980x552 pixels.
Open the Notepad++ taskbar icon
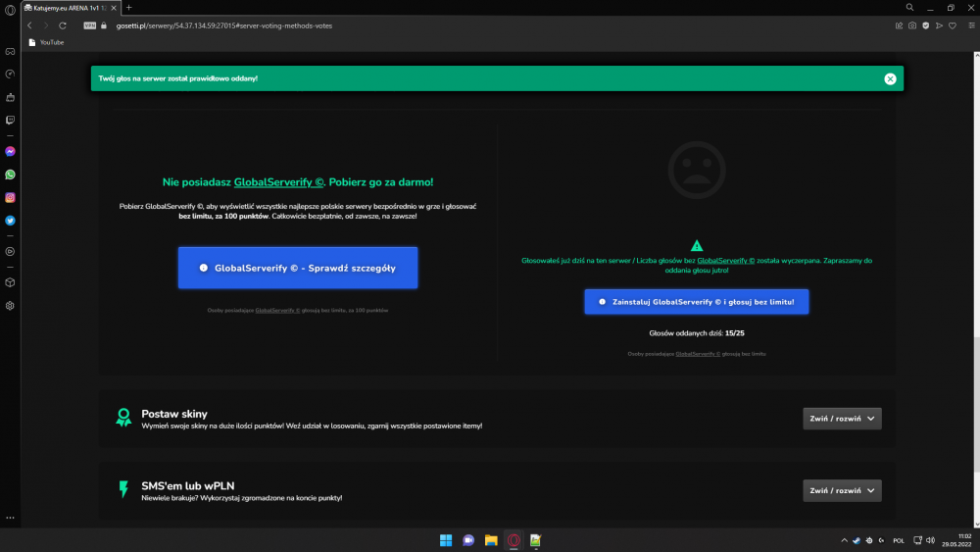(x=536, y=540)
